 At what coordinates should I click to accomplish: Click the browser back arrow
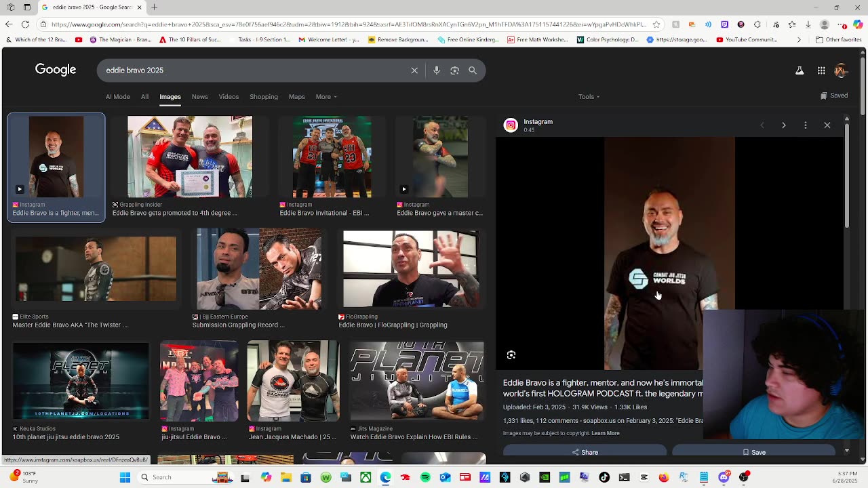coord(9,24)
